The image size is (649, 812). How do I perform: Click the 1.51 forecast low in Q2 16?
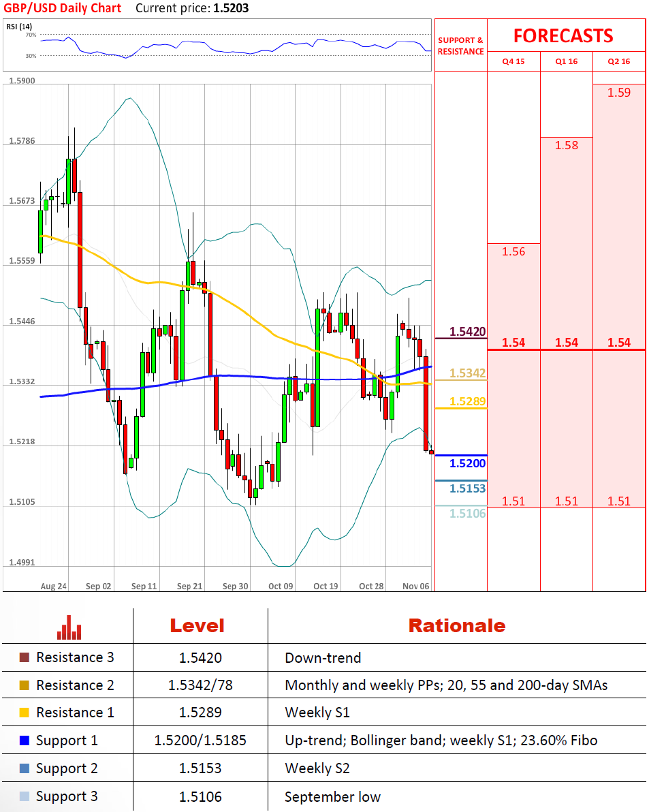click(619, 501)
